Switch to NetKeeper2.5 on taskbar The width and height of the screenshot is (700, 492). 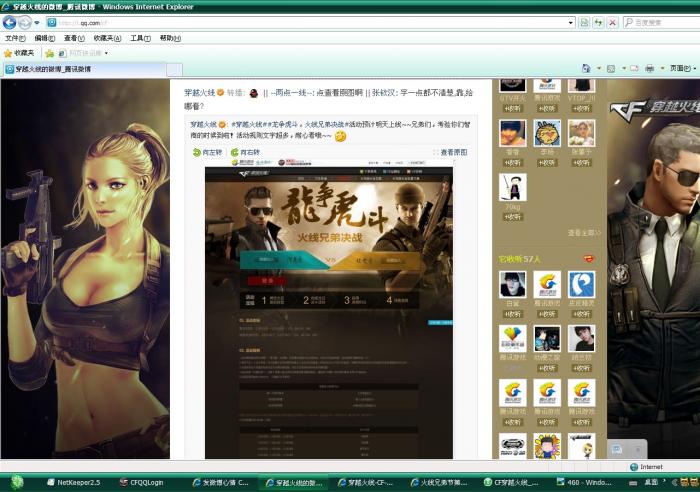74,483
